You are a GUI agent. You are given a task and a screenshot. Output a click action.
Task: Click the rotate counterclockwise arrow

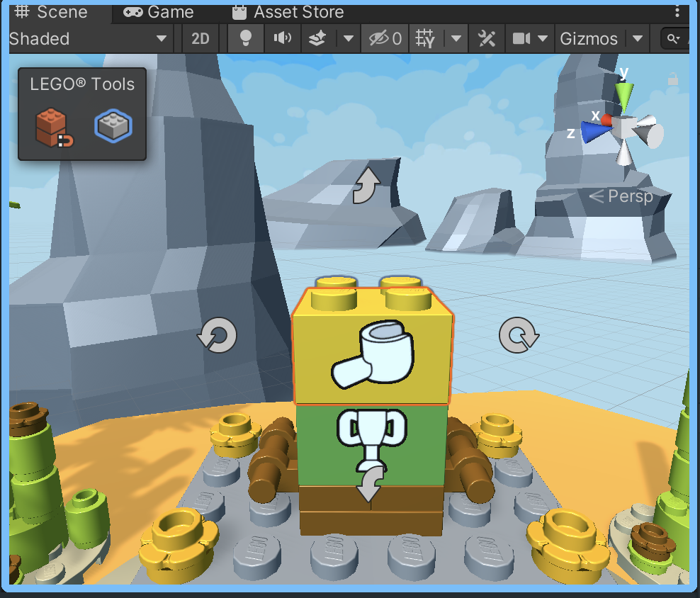tap(218, 335)
